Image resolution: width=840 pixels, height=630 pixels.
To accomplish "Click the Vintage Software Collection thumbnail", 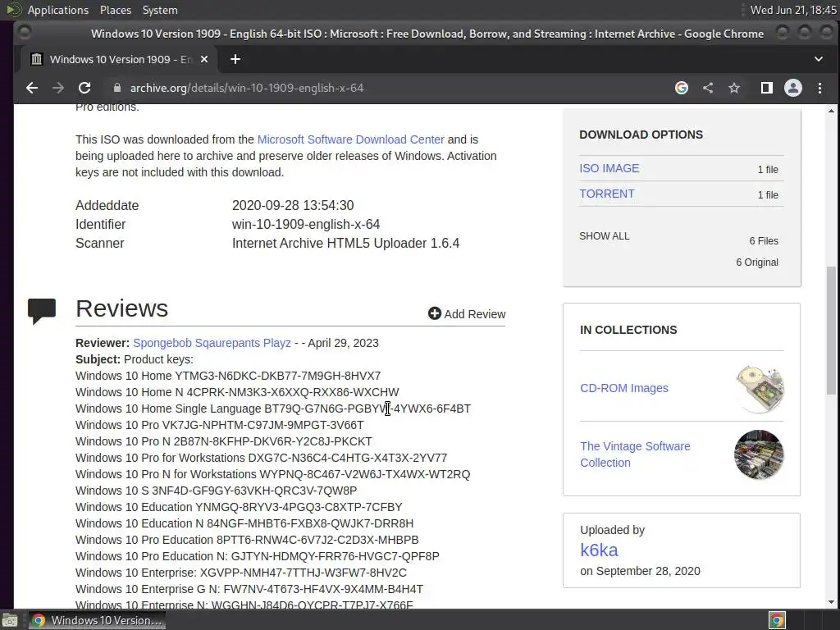I will [759, 454].
